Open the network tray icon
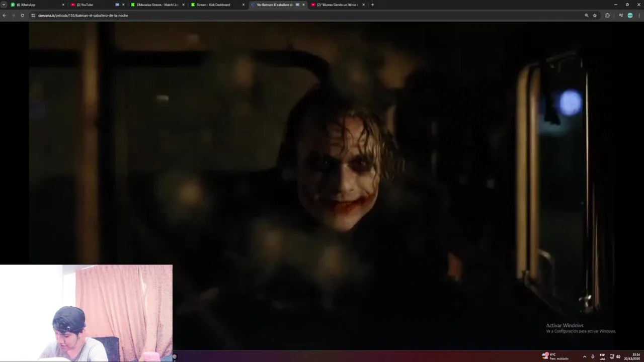644x362 pixels. tap(612, 356)
